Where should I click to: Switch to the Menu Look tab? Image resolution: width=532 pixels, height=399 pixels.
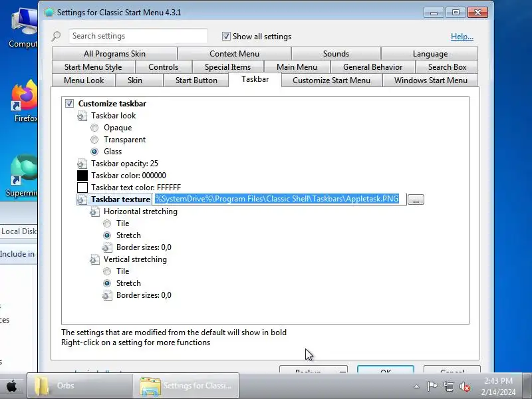[84, 80]
